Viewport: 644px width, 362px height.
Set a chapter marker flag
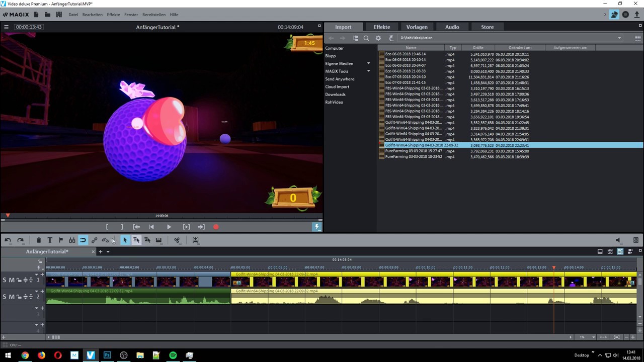point(61,240)
